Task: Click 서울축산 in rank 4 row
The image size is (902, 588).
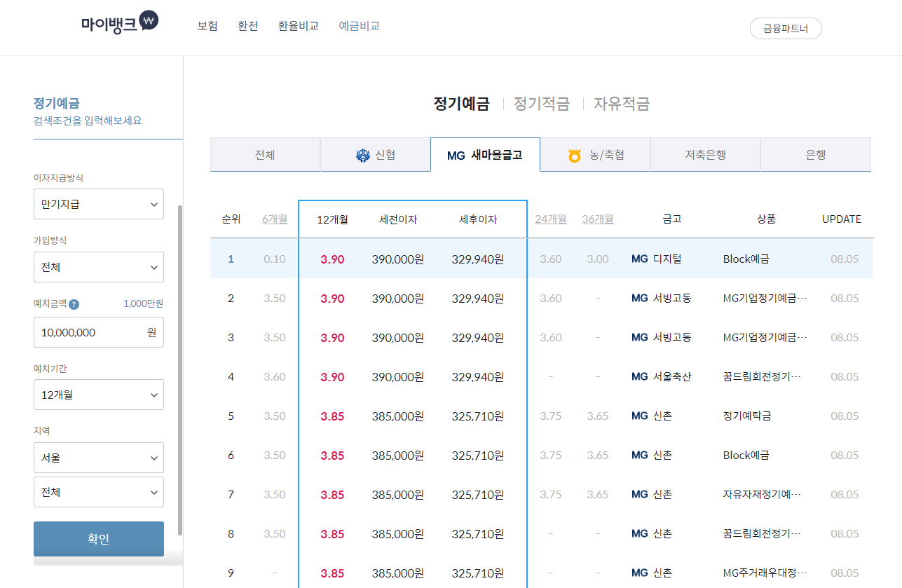Action: click(672, 377)
